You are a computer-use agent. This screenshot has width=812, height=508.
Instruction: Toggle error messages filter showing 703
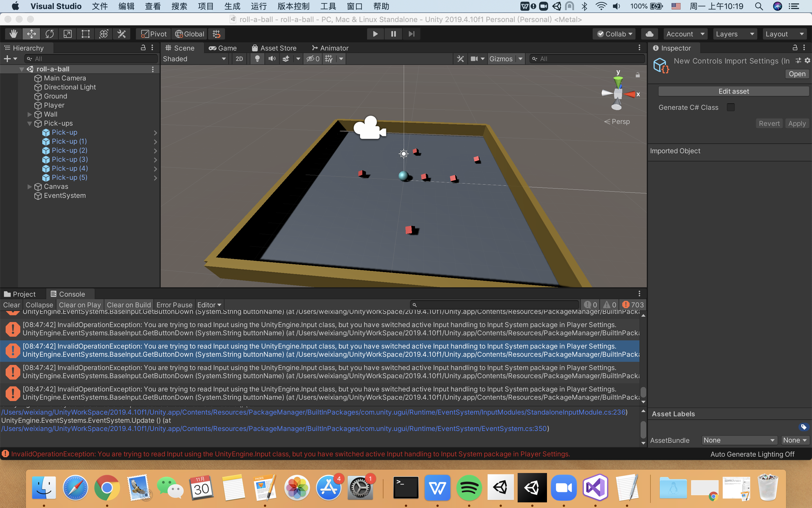(632, 305)
